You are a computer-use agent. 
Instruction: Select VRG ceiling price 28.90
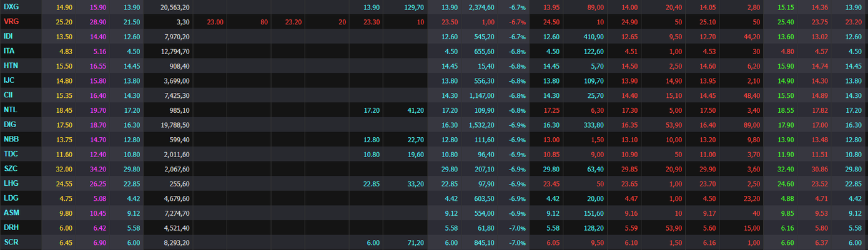tap(99, 22)
